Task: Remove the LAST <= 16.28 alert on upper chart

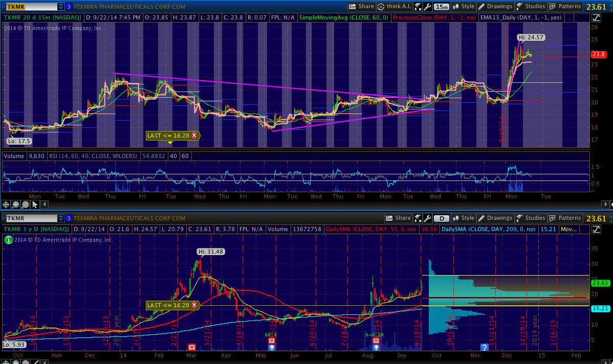Action: click(x=194, y=135)
